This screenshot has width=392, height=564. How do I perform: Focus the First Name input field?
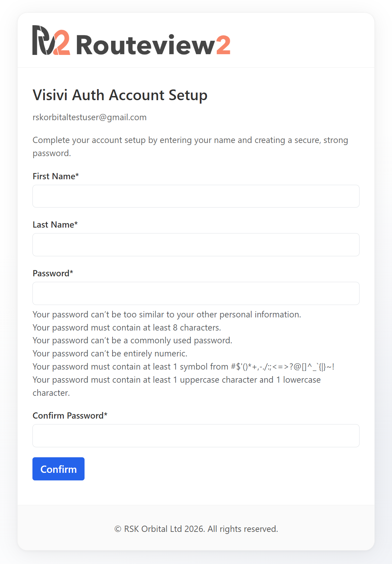click(x=196, y=196)
